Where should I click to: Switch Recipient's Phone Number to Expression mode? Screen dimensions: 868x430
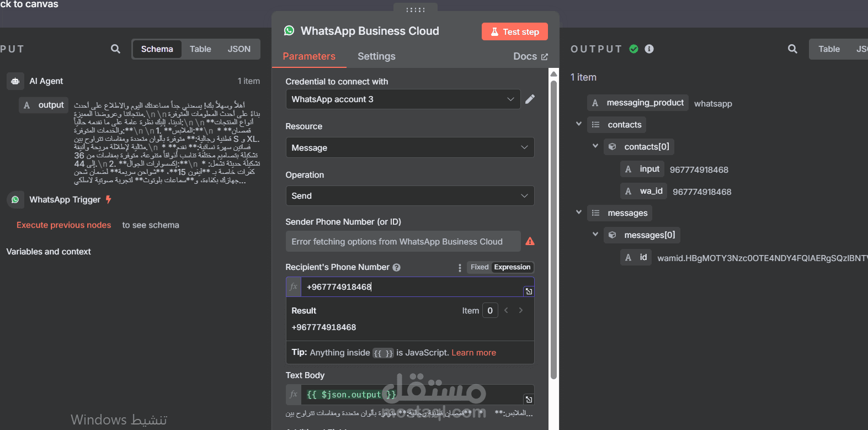coord(512,267)
